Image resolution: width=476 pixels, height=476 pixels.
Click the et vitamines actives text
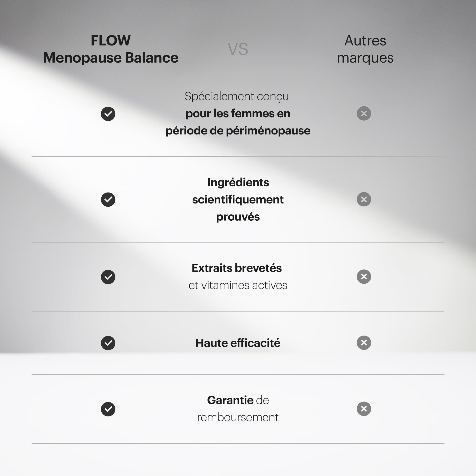[x=238, y=285]
